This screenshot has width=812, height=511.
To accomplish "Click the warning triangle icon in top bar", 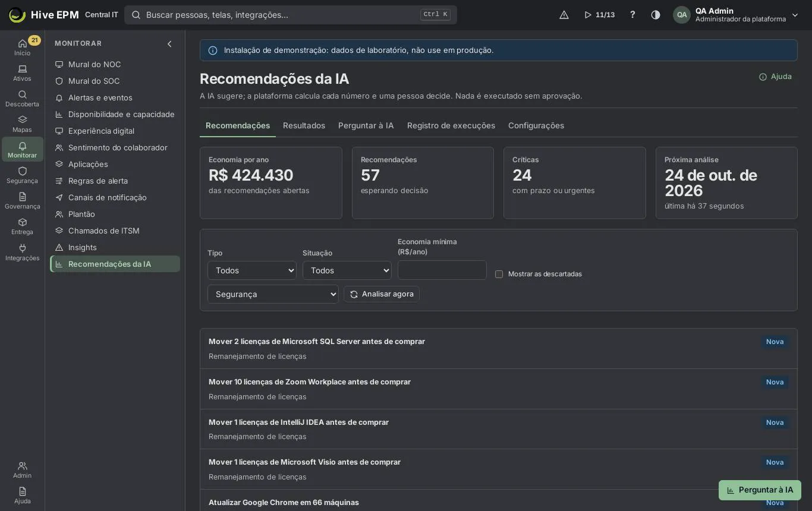I will [564, 15].
